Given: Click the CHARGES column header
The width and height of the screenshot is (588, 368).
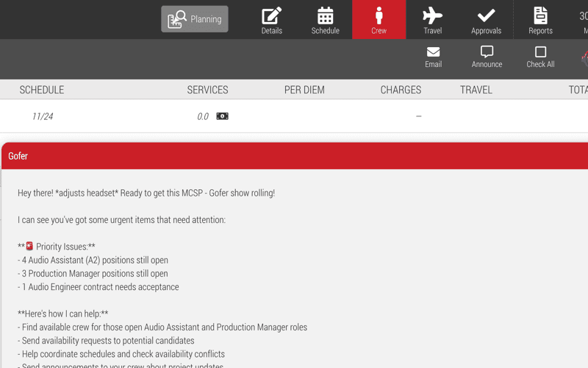Looking at the screenshot, I should 401,90.
